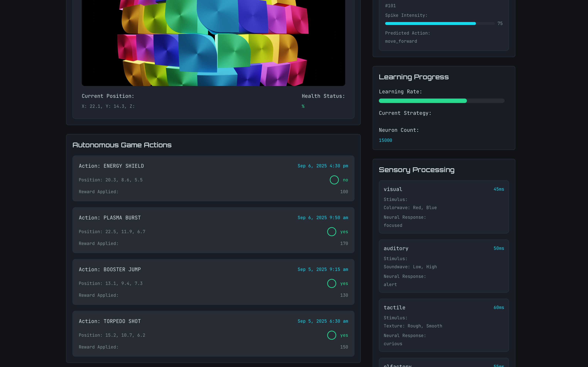Open the visual sensory processing card
Image resolution: width=588 pixels, height=367 pixels.
pyautogui.click(x=444, y=207)
